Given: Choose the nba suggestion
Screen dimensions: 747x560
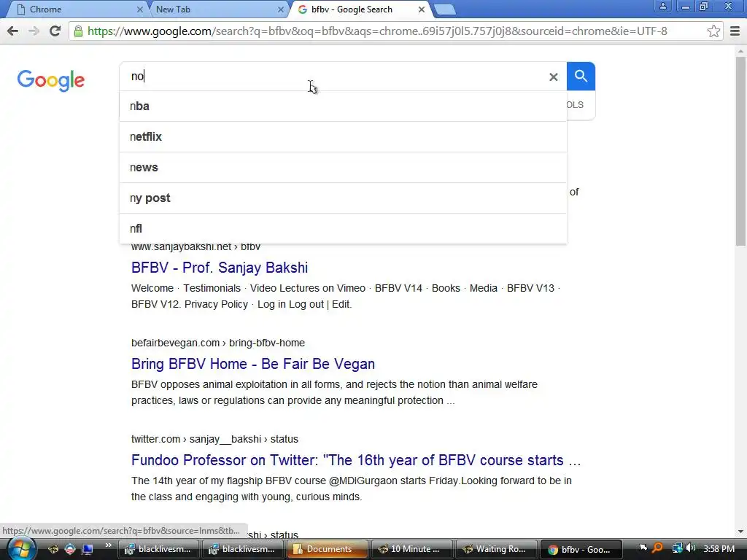Looking at the screenshot, I should pyautogui.click(x=343, y=106).
